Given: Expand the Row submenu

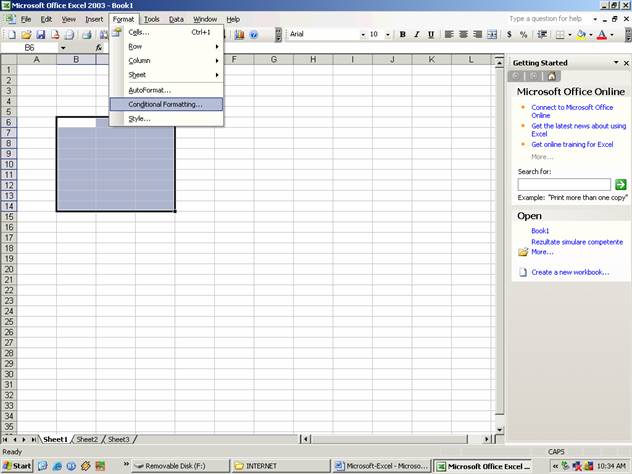Looking at the screenshot, I should pos(166,46).
